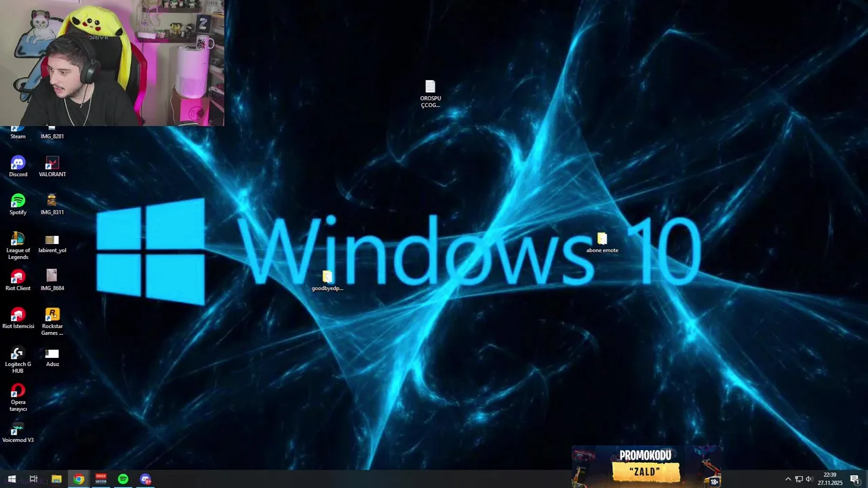Image resolution: width=868 pixels, height=488 pixels.
Task: Select the Opera tarayıcı desktop shortcut
Action: [18, 398]
